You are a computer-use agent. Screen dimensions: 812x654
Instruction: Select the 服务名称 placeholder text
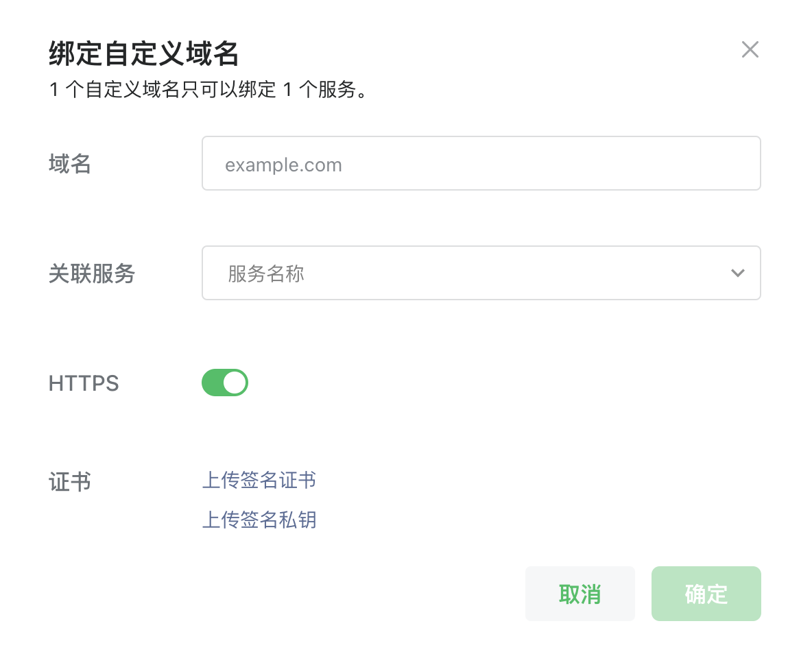266,274
